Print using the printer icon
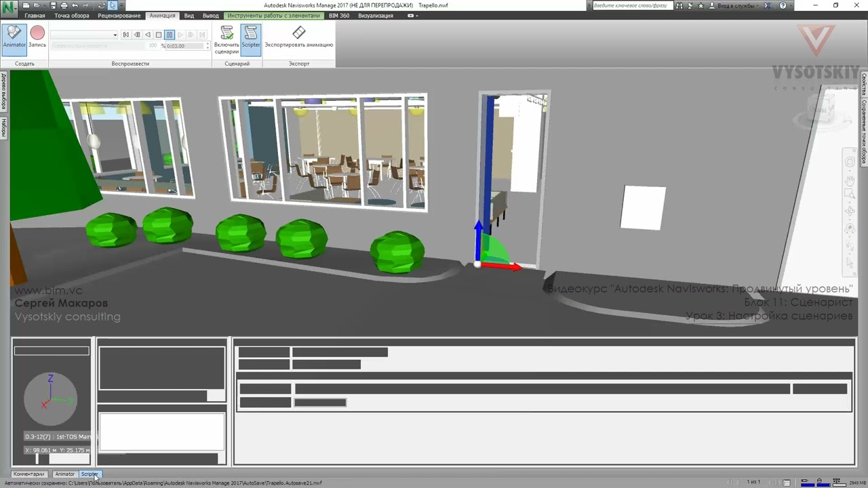The image size is (868, 488). click(64, 5)
